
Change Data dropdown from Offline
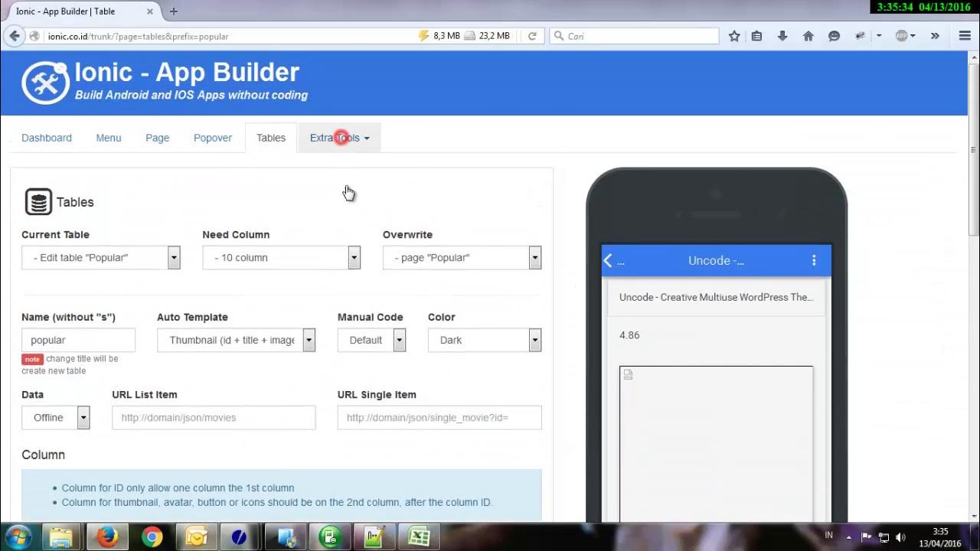(x=56, y=417)
